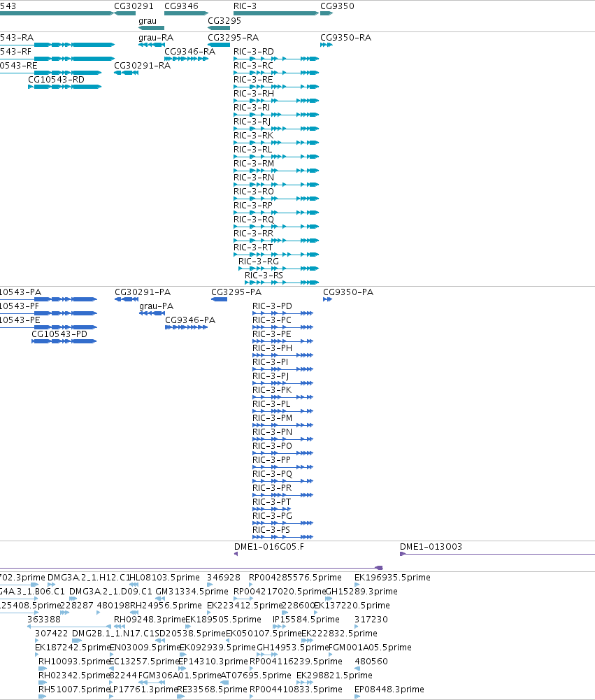Click the 317230 feature label

tap(371, 620)
